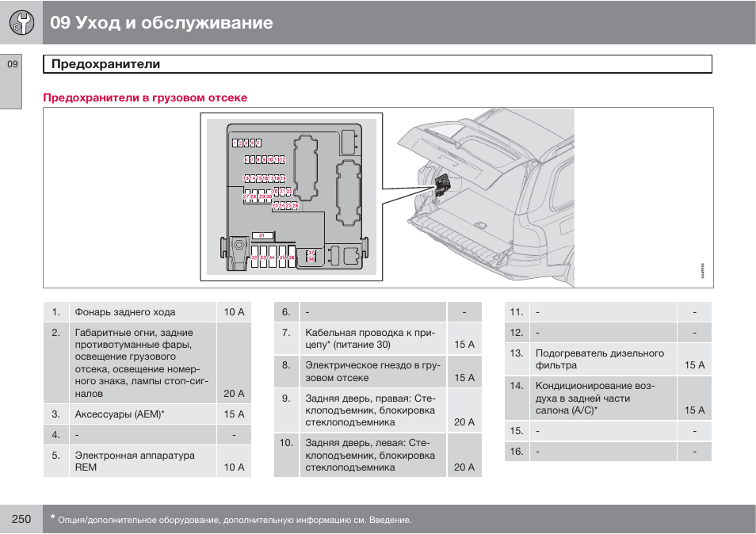Image resolution: width=756 pixels, height=534 pixels.
Task: Click the footnote 'Опция/дополнительное оборудование' text
Action: pos(235,520)
